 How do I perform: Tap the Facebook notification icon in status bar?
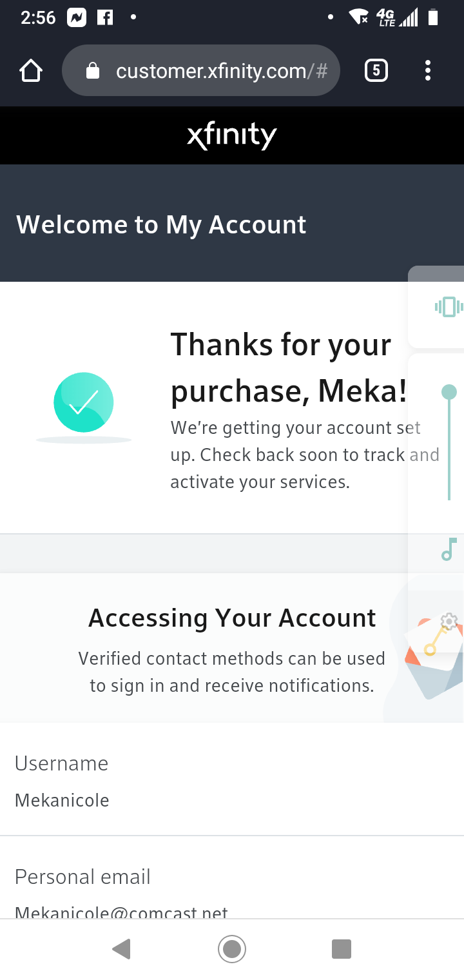coord(105,17)
